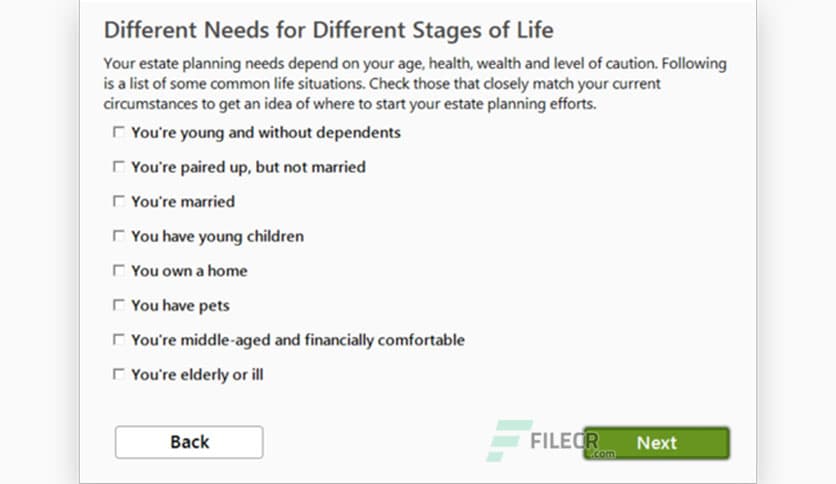This screenshot has height=484, width=836.
Task: Click the "You're elderly or ill" label text
Action: pos(197,375)
